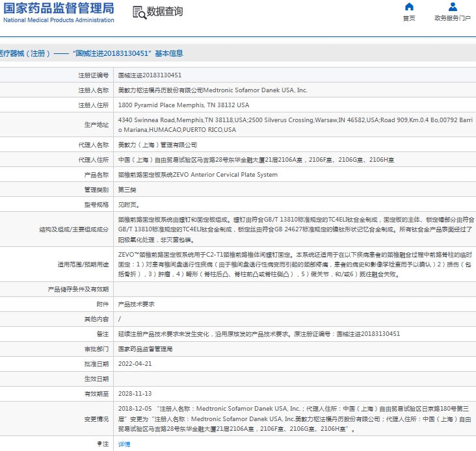Click the 变更情况 row label

click(x=96, y=419)
